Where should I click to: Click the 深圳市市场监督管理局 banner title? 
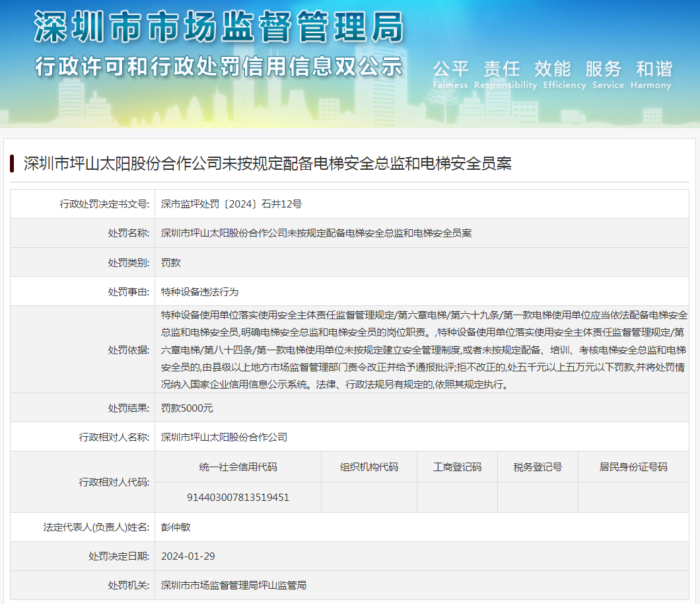pos(219,27)
